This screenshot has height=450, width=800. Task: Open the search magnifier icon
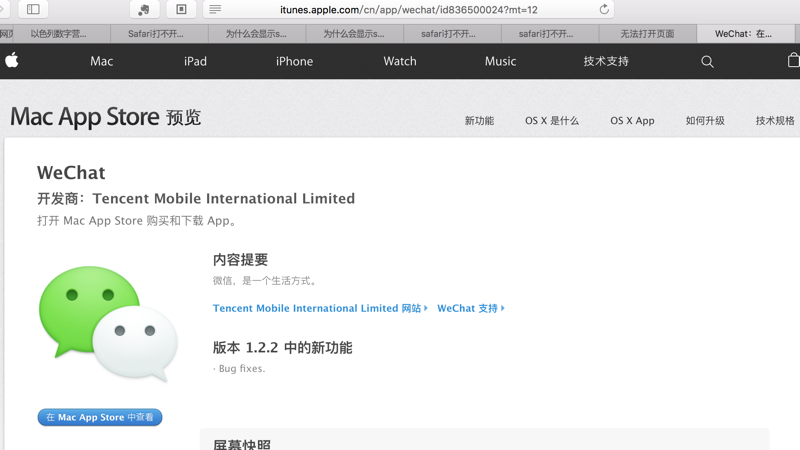(x=707, y=62)
